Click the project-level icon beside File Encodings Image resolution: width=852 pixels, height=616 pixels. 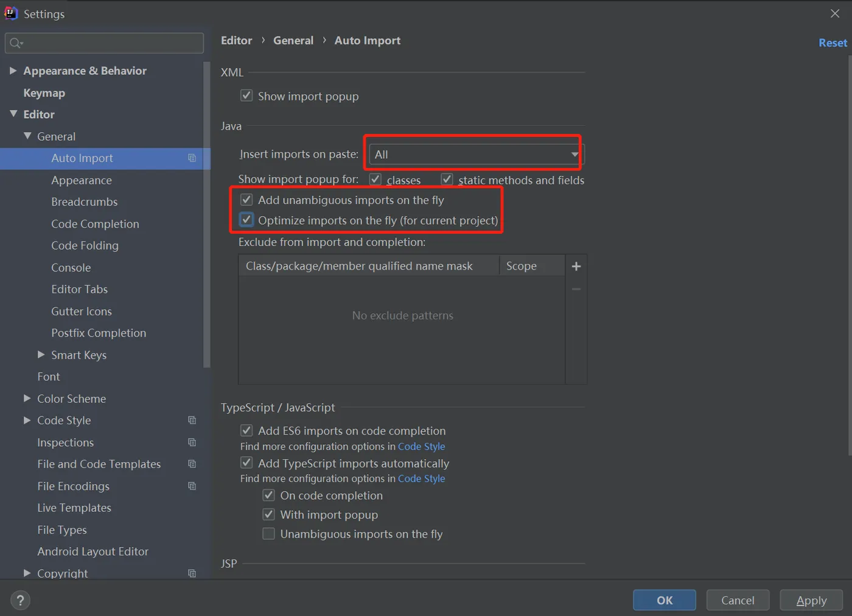click(192, 486)
